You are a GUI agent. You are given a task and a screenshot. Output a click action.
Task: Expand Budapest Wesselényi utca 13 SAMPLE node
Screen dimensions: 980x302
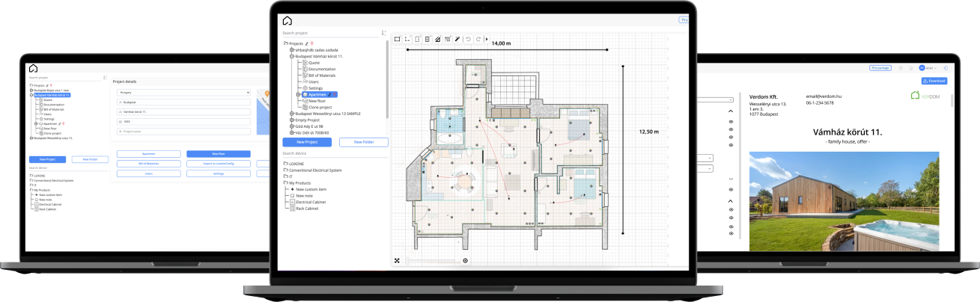[292, 114]
